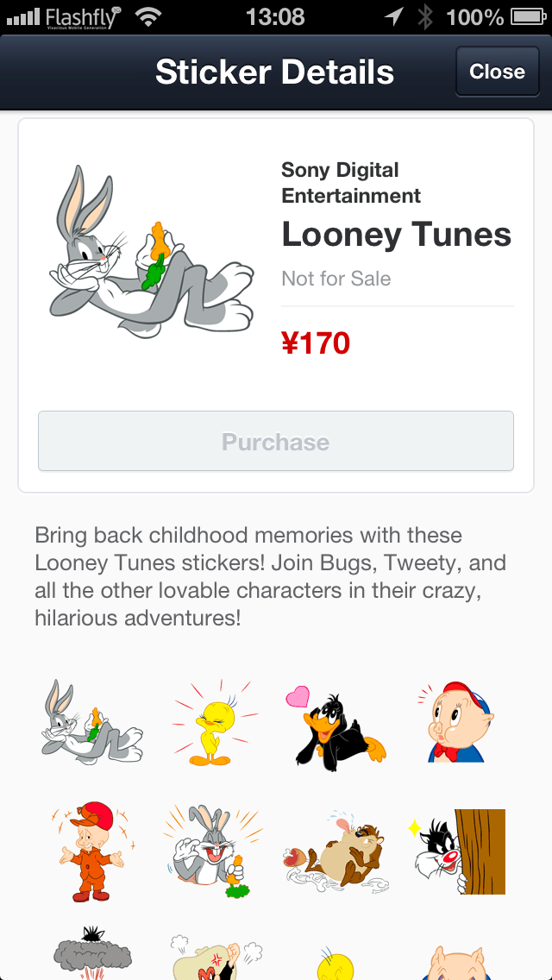Screen dimensions: 552x980
Task: Close the Sticker Details screen
Action: (x=497, y=72)
